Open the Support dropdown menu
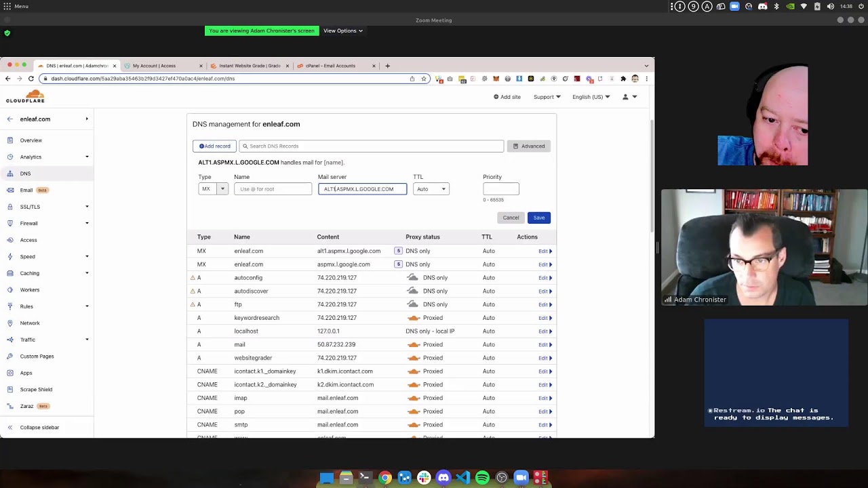868x488 pixels. (x=547, y=97)
